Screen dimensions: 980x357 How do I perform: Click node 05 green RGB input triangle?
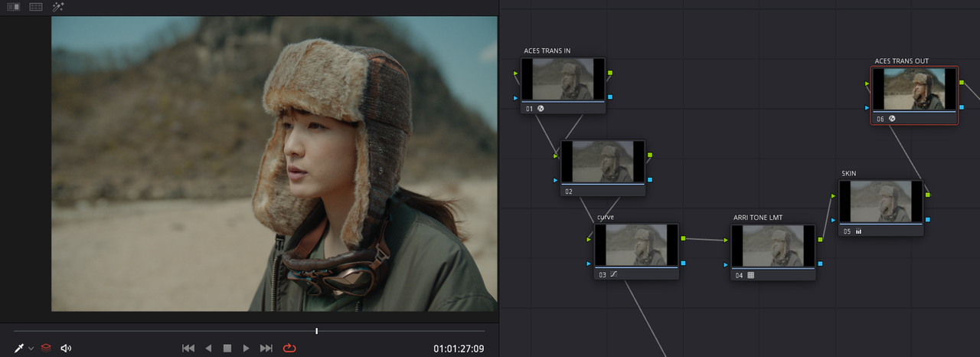tap(835, 196)
